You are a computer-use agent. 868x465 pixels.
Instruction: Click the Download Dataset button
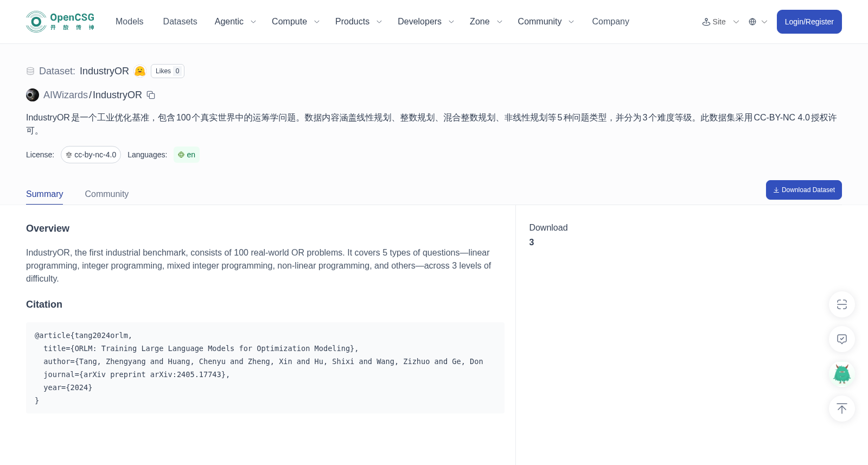(803, 190)
